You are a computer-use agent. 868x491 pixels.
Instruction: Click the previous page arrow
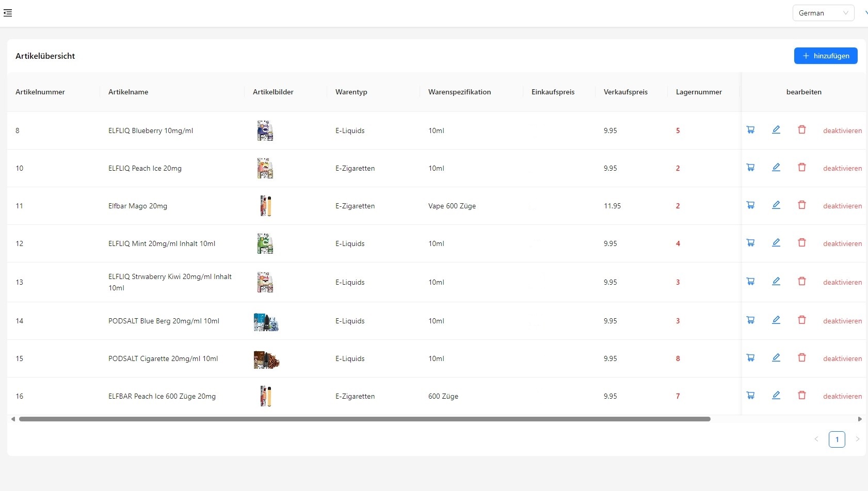[x=816, y=439]
